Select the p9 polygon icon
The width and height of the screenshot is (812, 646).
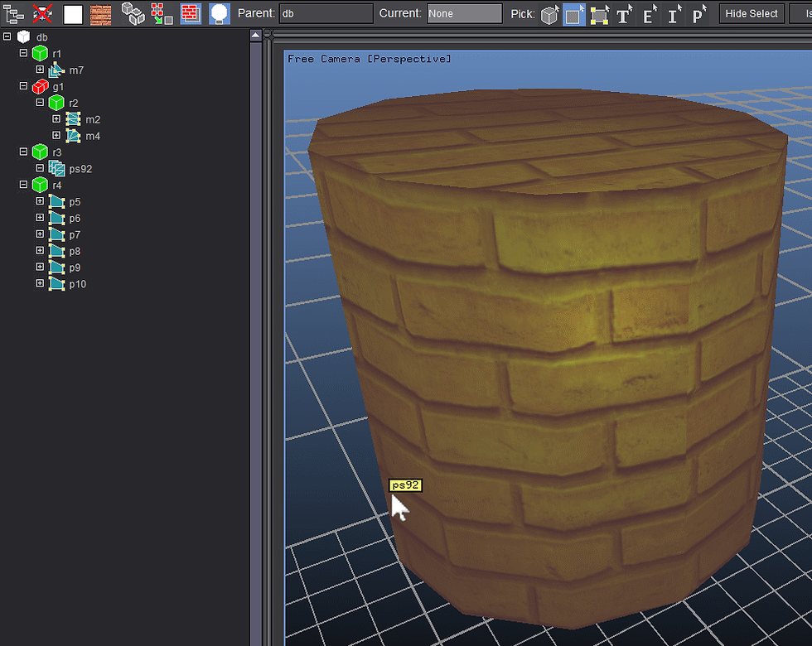point(56,268)
